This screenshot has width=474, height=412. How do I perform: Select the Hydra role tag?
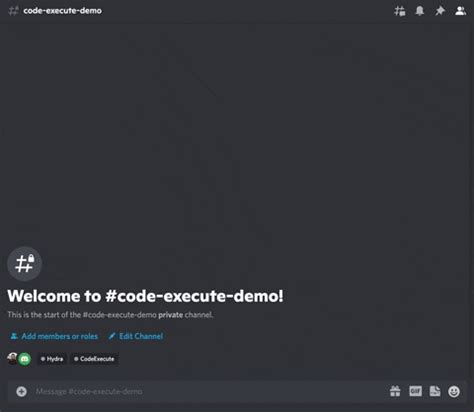[52, 359]
